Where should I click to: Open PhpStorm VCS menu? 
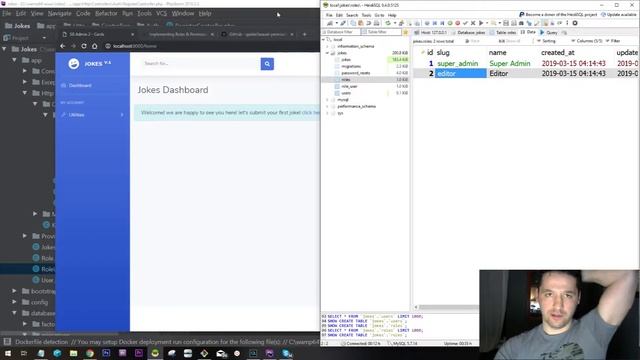point(161,13)
